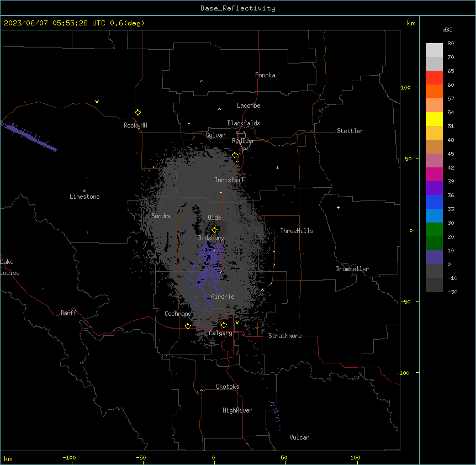Click the yellow diamond marker south of RedDeer

pos(235,155)
